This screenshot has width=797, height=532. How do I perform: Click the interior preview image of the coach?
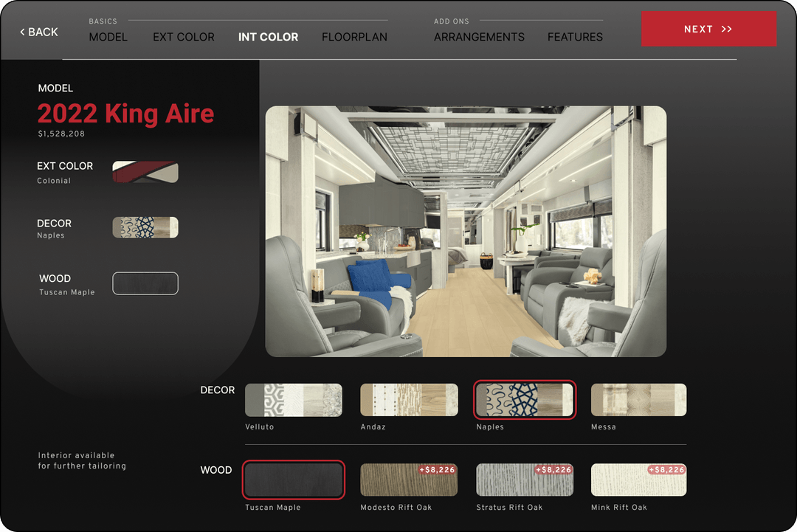pos(466,231)
